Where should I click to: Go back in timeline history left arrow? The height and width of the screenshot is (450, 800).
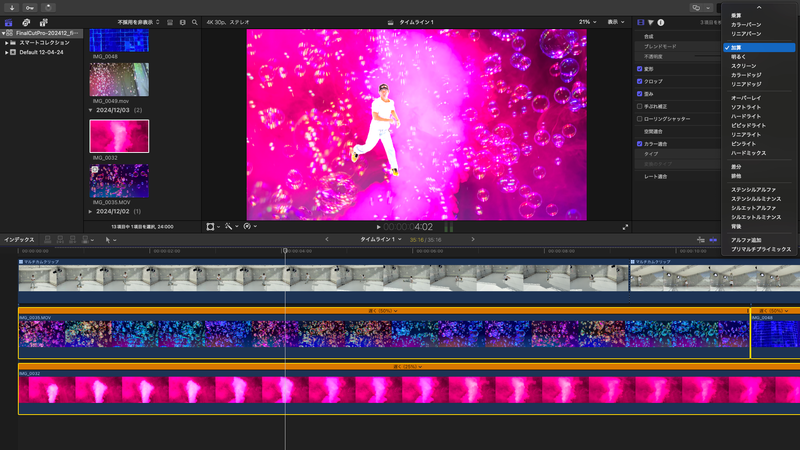click(x=327, y=239)
